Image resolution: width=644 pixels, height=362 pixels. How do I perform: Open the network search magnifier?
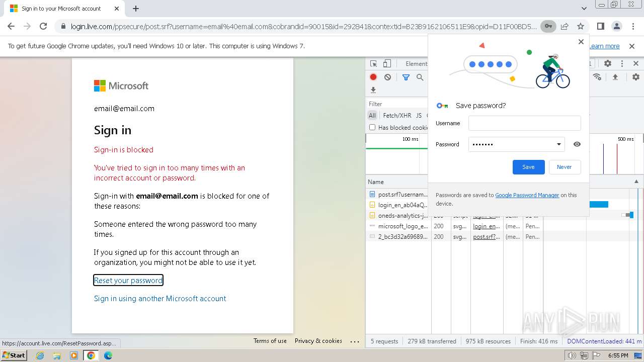pyautogui.click(x=420, y=77)
